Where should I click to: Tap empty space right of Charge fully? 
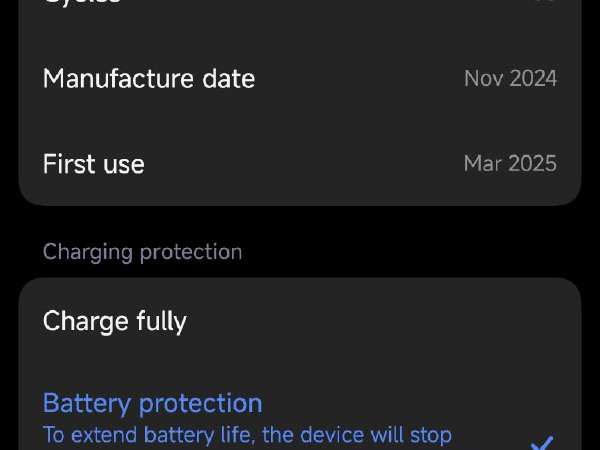383,321
